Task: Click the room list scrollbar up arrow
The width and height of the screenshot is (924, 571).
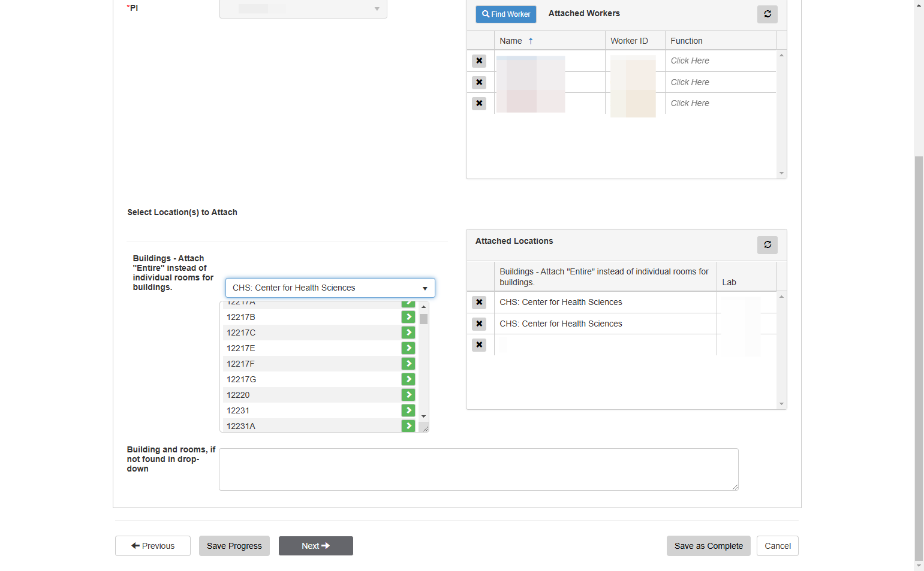Action: [423, 307]
